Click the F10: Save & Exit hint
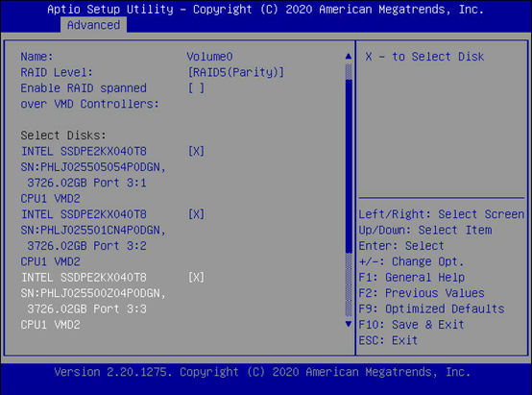 [x=411, y=324]
